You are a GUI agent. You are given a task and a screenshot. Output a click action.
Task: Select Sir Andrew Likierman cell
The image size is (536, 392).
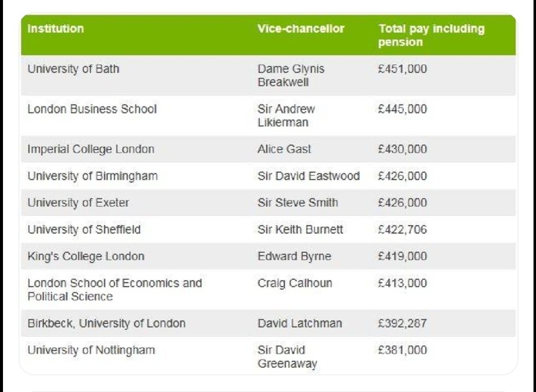click(x=286, y=116)
